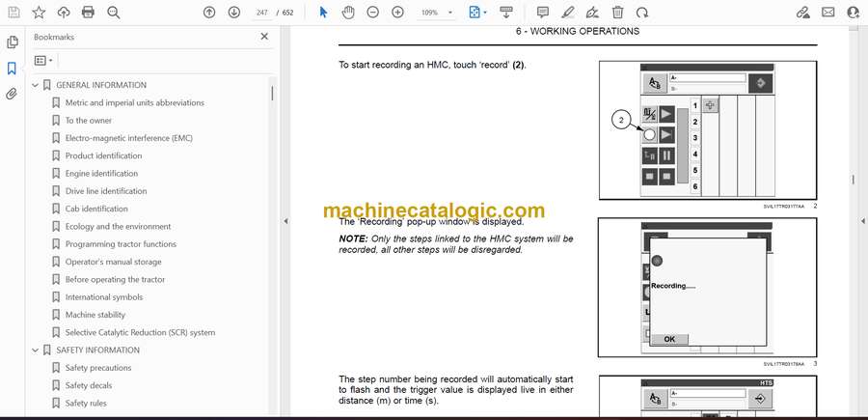
Task: Expand the right tools pane arrow
Action: [x=862, y=221]
